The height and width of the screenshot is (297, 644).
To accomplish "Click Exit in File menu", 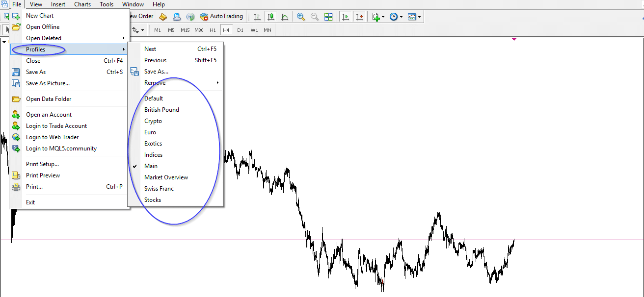I will pyautogui.click(x=69, y=202).
